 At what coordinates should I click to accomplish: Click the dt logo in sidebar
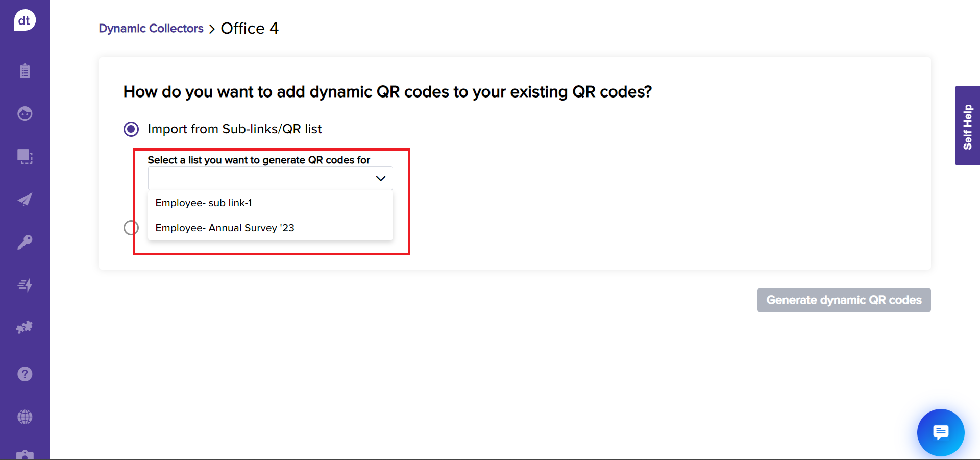[x=24, y=20]
